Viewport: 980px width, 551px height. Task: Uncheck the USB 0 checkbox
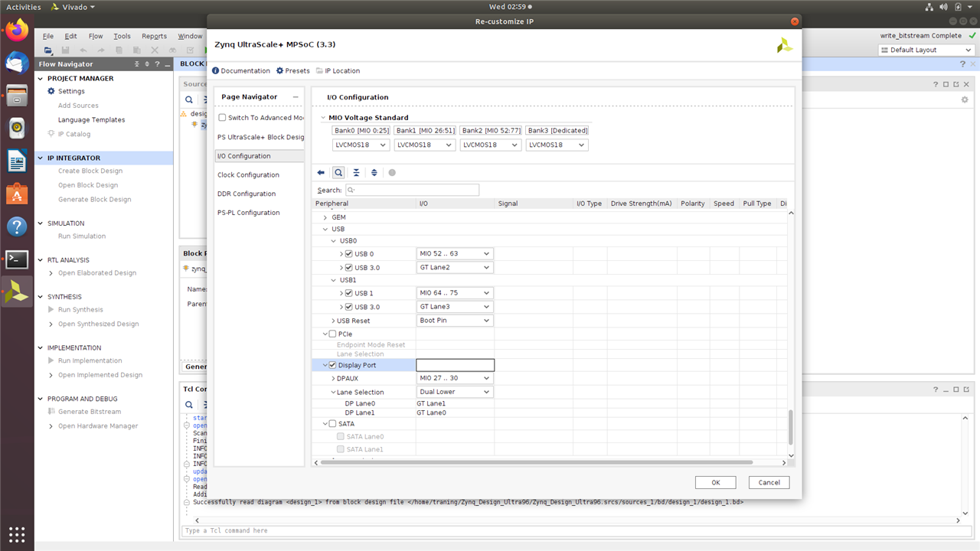(348, 254)
